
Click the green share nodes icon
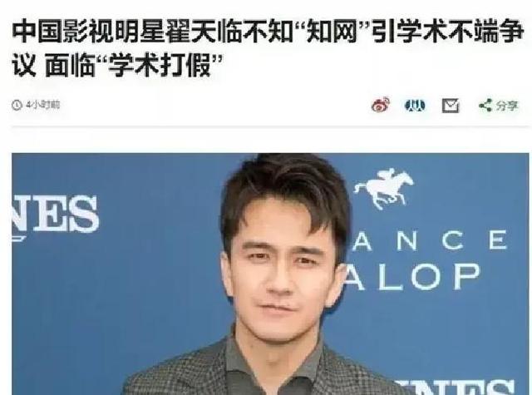[485, 106]
